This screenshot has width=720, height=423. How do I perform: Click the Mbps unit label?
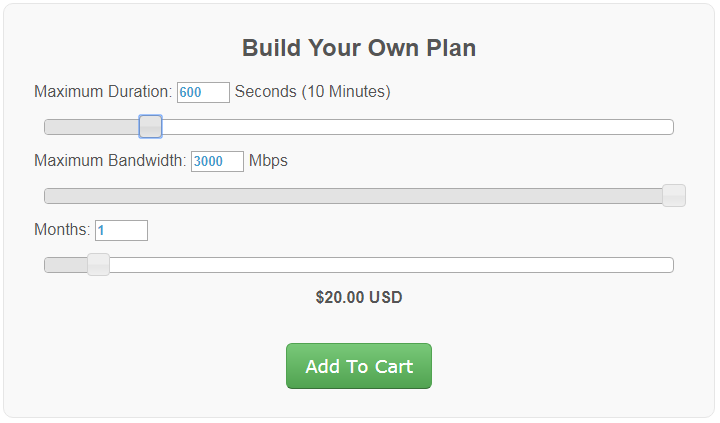tap(268, 161)
